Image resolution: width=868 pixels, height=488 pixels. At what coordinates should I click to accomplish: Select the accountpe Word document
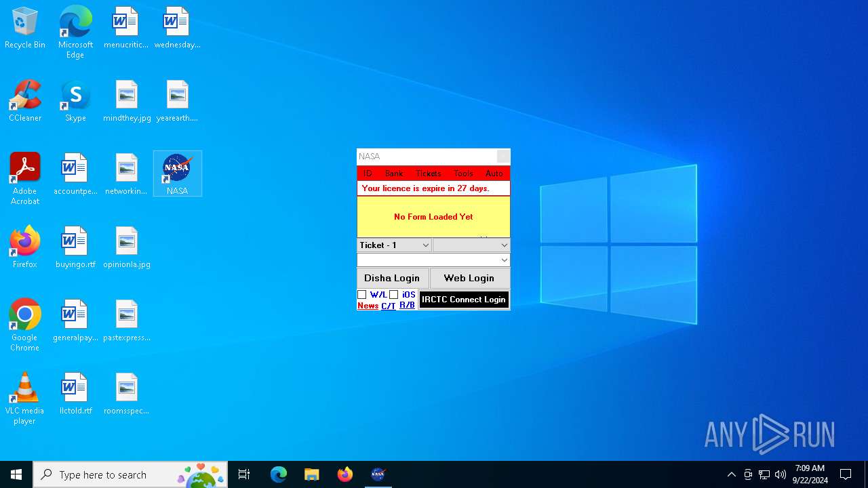[75, 174]
